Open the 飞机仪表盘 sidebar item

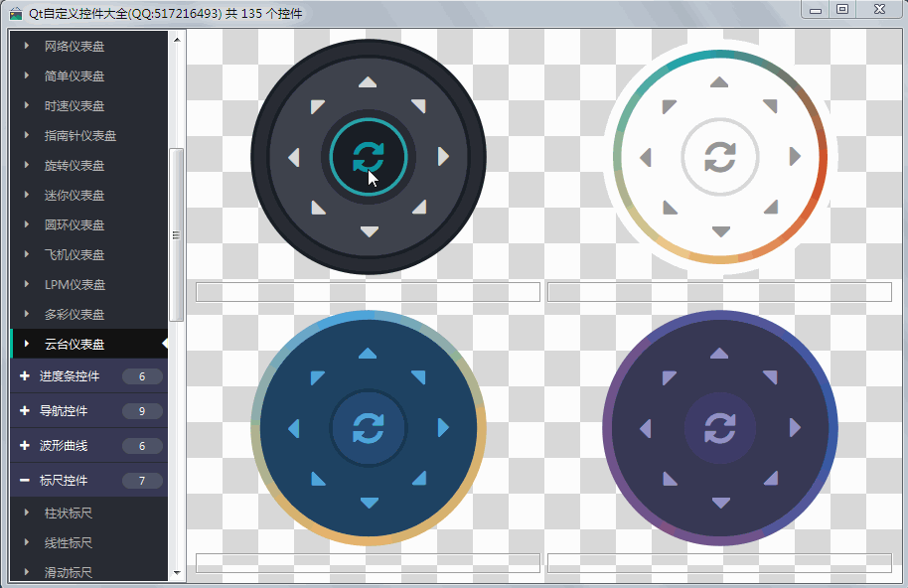75,255
